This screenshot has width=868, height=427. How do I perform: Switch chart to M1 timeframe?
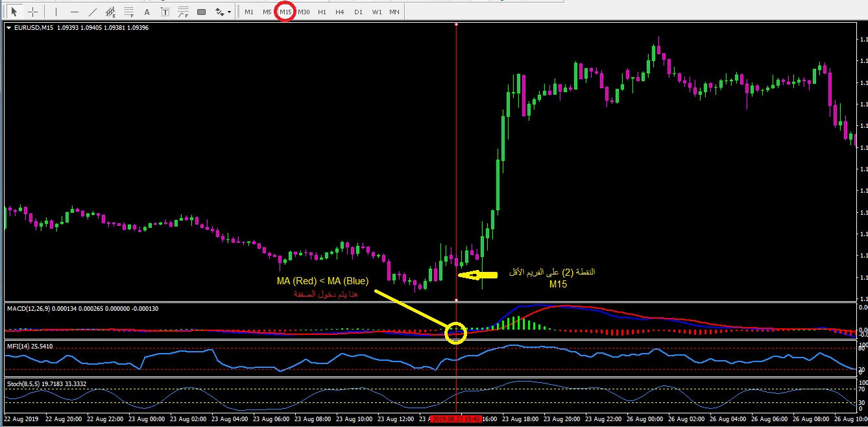pyautogui.click(x=249, y=12)
